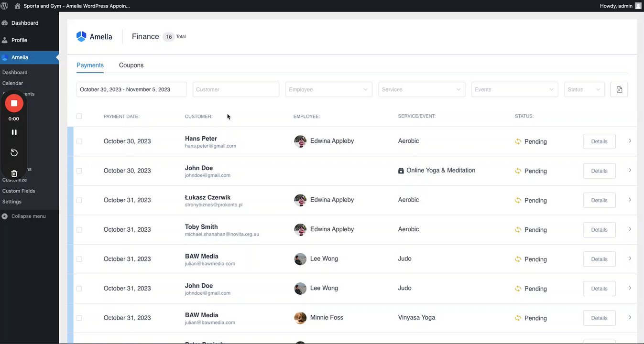Expand the Toby Smith row chevron
The height and width of the screenshot is (344, 644).
pos(630,229)
